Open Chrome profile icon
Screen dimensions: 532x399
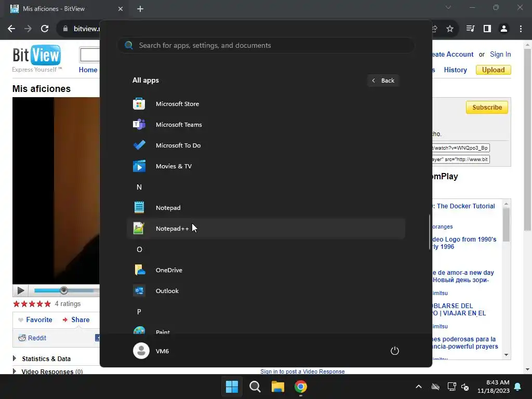(504, 29)
